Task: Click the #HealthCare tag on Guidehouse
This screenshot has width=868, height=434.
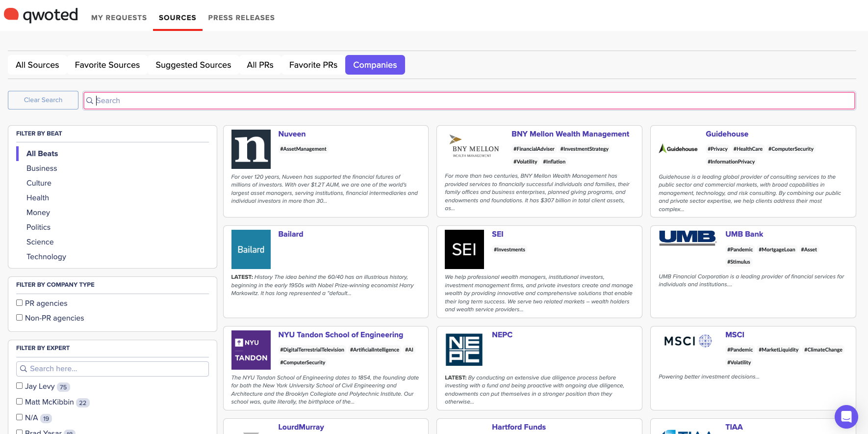Action: coord(748,149)
